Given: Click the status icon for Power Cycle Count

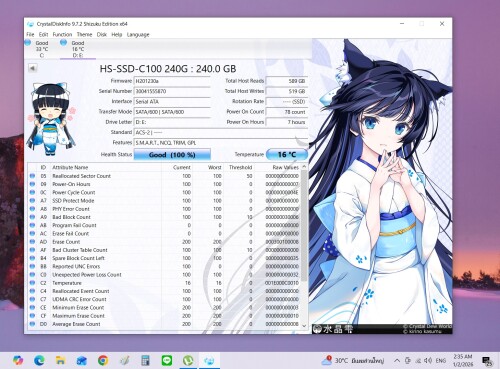Looking at the screenshot, I should point(32,192).
